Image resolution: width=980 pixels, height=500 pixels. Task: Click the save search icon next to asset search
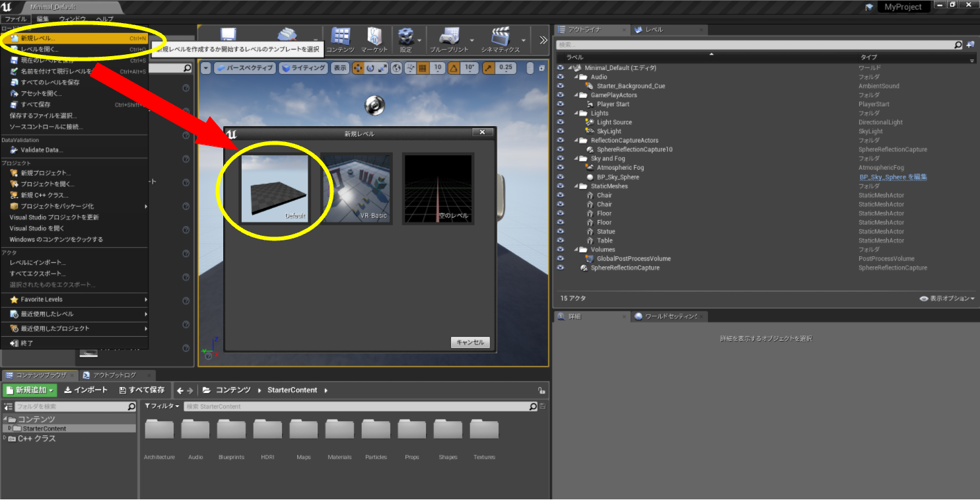click(x=543, y=407)
